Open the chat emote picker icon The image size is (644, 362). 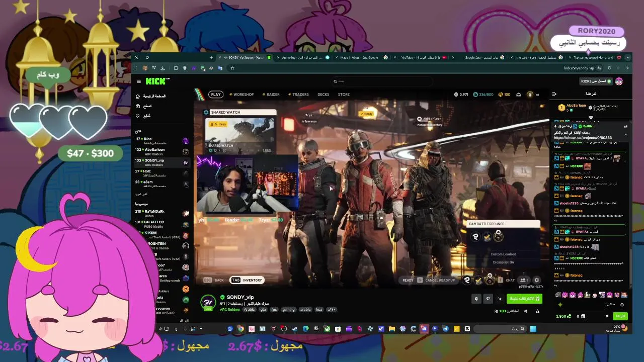coord(622,305)
